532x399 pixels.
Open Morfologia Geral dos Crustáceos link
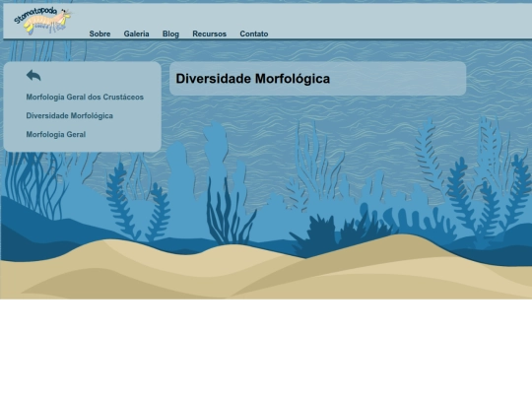pyautogui.click(x=85, y=97)
